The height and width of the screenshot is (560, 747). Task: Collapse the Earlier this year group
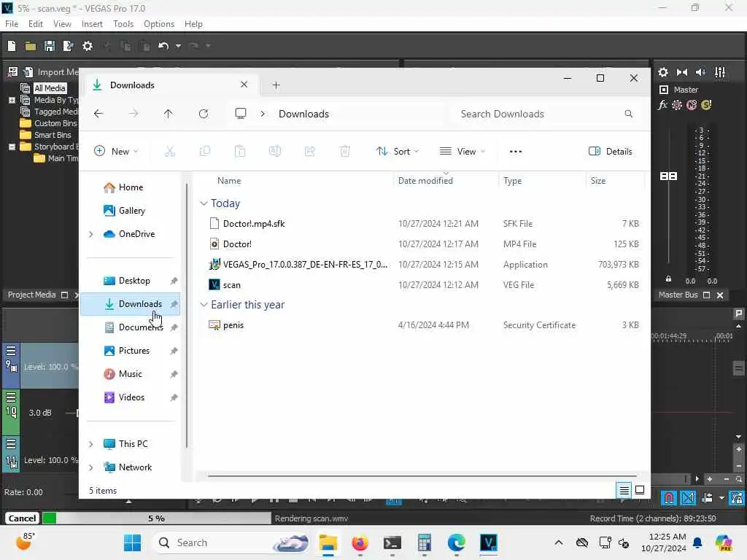pyautogui.click(x=204, y=305)
